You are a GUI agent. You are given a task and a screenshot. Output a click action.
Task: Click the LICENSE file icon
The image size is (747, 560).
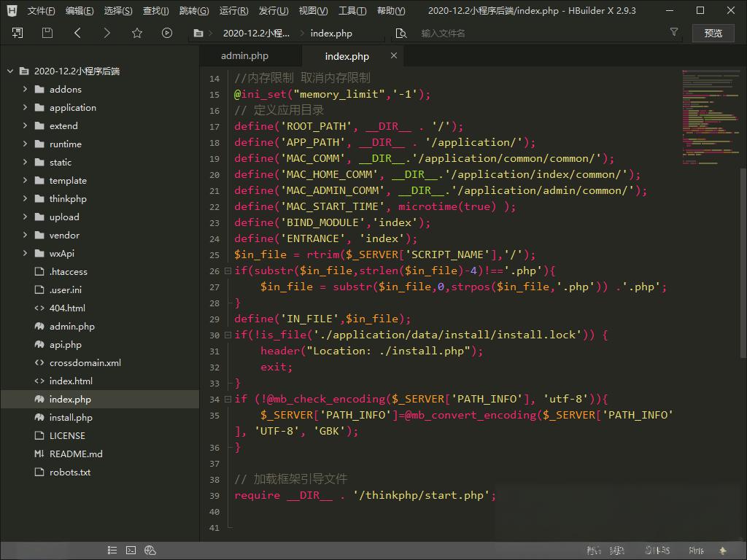pyautogui.click(x=39, y=436)
